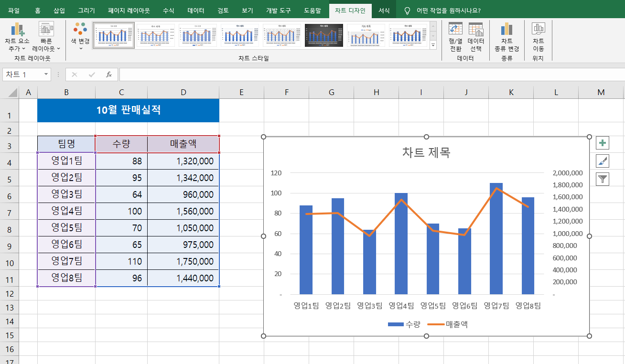
Task: Select cell with value 64
Action: [x=121, y=194]
